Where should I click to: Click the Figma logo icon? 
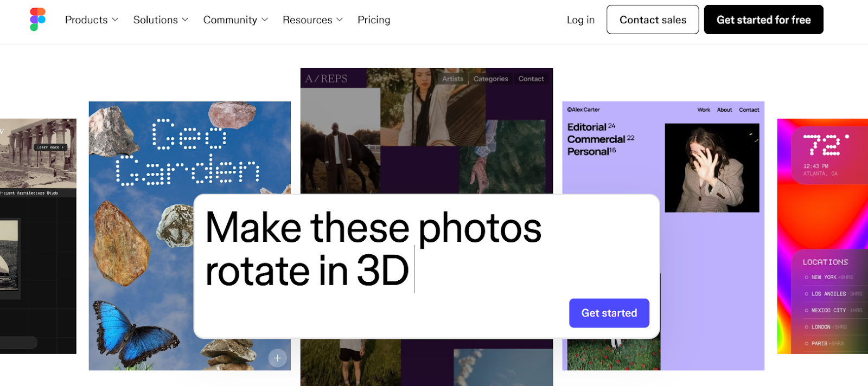[x=37, y=20]
